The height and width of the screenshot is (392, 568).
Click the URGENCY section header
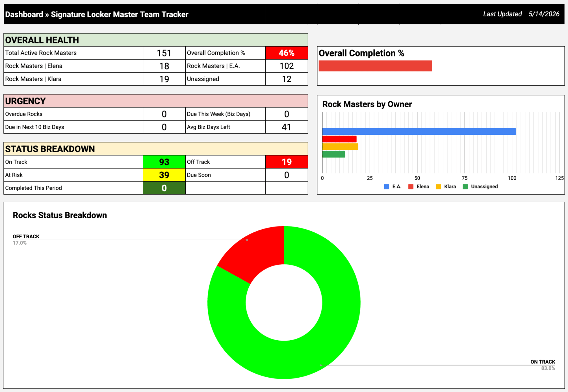(156, 101)
